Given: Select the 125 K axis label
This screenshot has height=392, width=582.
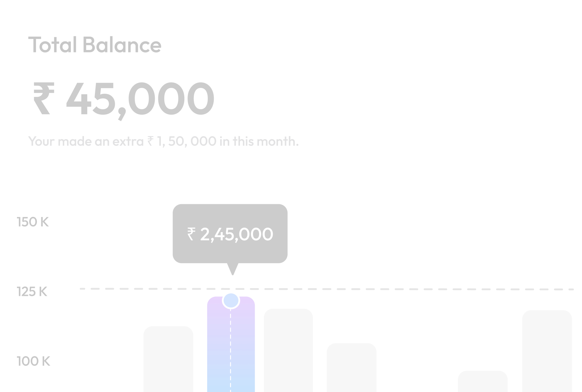Looking at the screenshot, I should [32, 292].
